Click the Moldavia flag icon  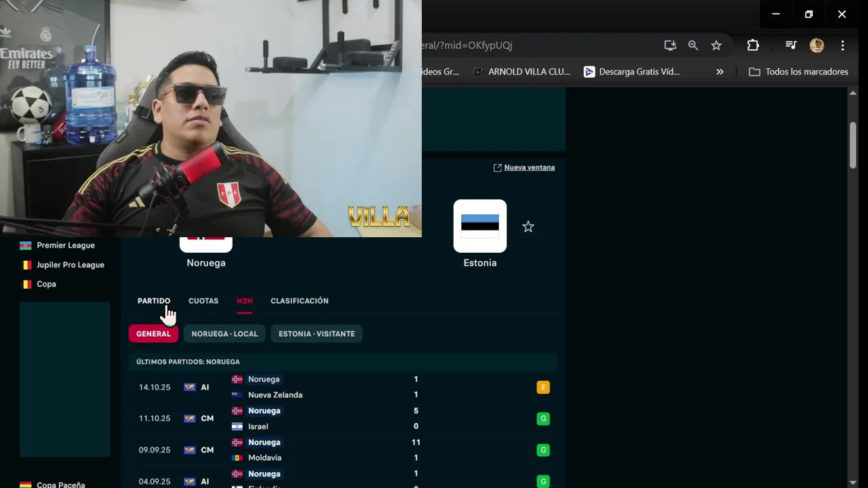(237, 458)
